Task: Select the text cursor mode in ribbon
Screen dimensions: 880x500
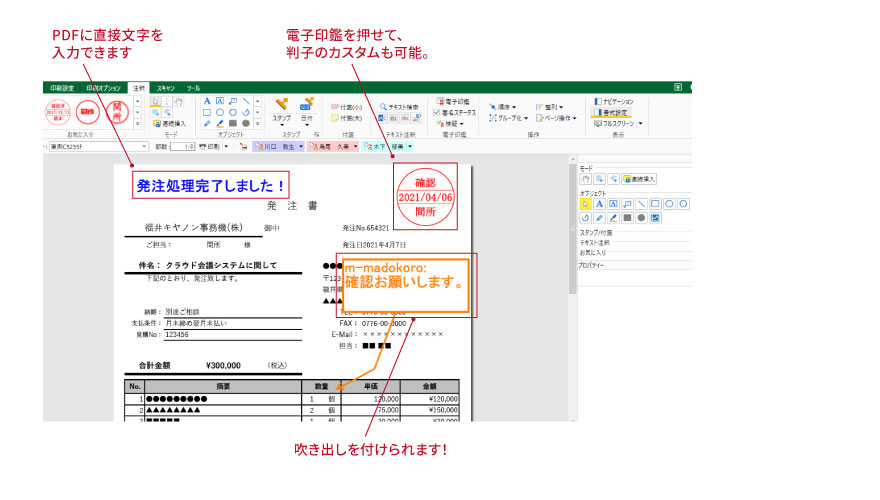Action: pos(167,102)
